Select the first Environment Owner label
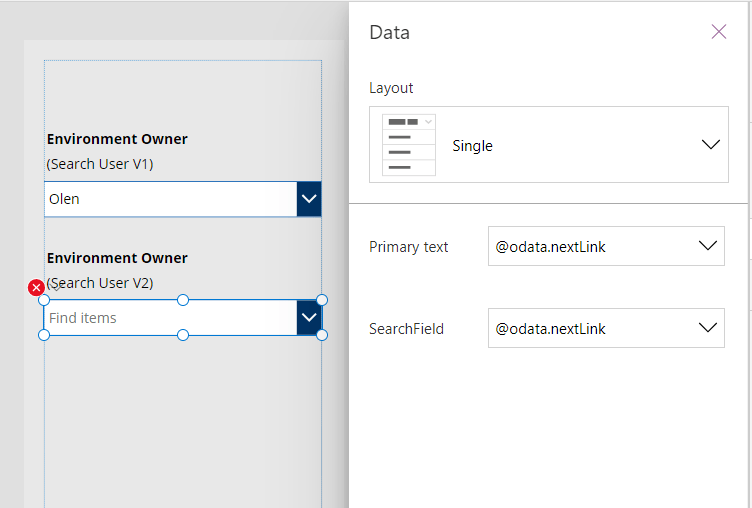Image resolution: width=752 pixels, height=508 pixels. pos(117,139)
